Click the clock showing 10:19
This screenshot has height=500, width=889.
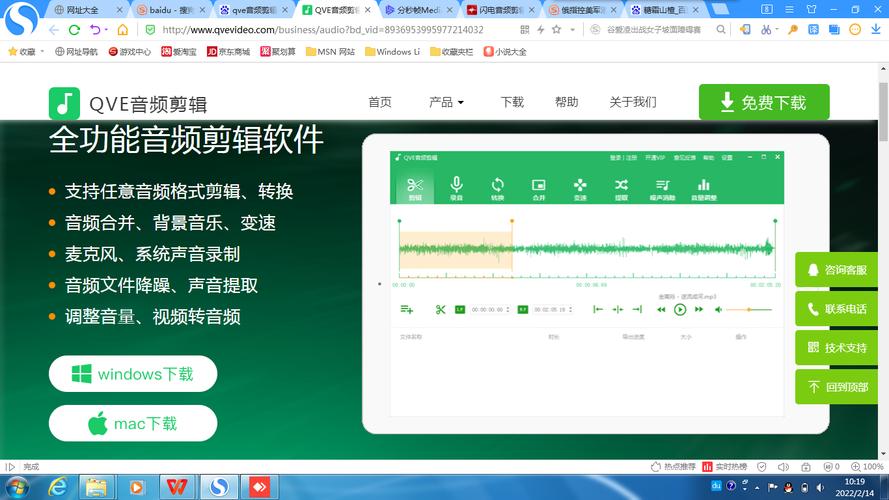(x=854, y=482)
